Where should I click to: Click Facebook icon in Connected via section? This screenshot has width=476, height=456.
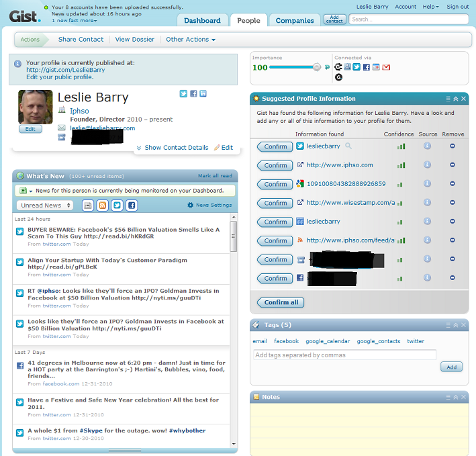[x=367, y=67]
